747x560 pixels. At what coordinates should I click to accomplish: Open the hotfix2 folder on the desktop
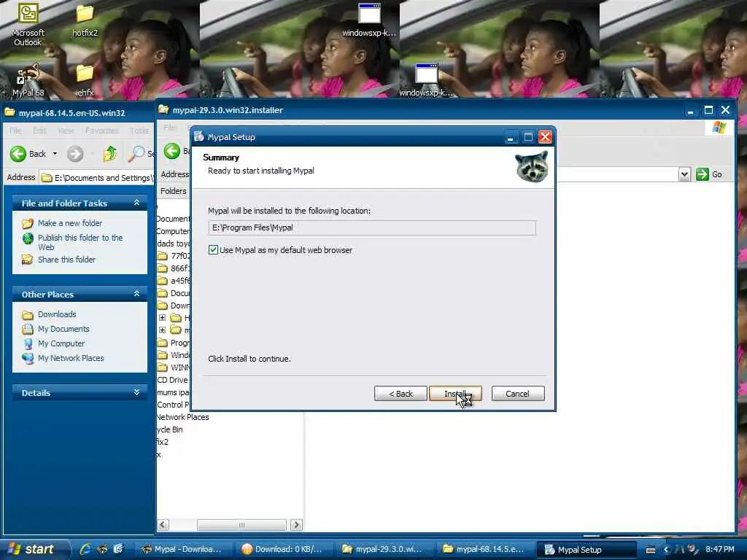click(x=85, y=20)
